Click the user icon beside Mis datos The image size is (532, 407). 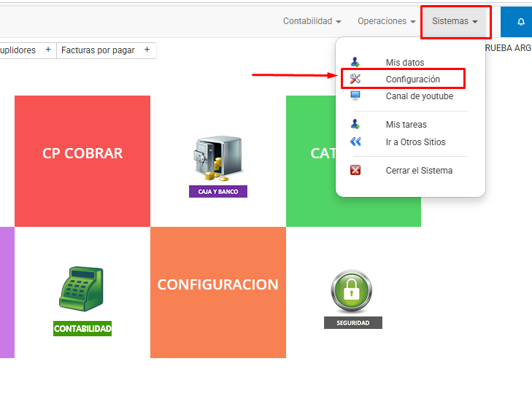point(355,62)
